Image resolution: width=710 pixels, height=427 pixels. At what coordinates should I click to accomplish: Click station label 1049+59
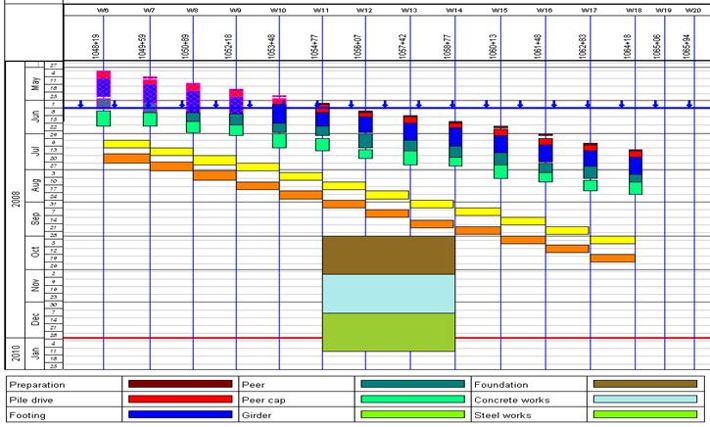click(x=141, y=46)
